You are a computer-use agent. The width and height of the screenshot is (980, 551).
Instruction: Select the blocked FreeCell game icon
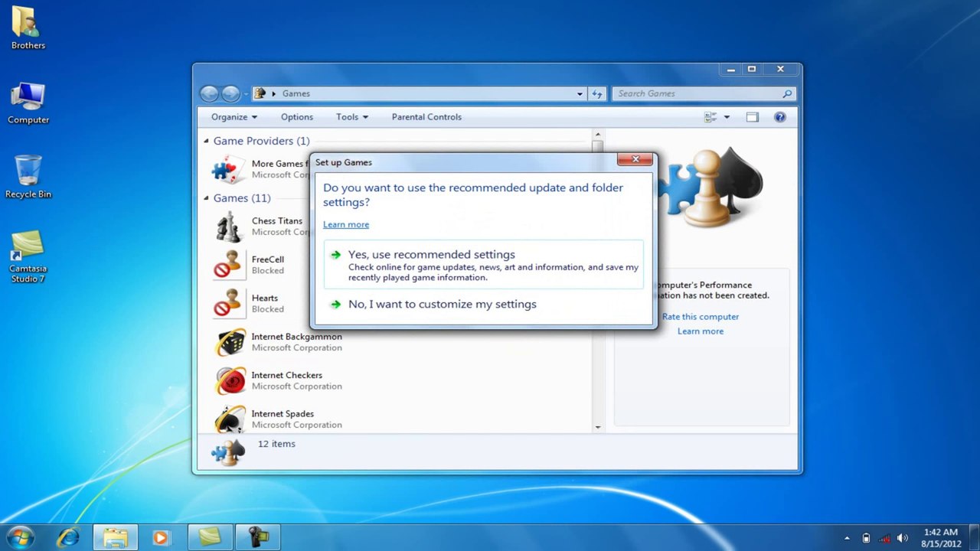pos(228,265)
